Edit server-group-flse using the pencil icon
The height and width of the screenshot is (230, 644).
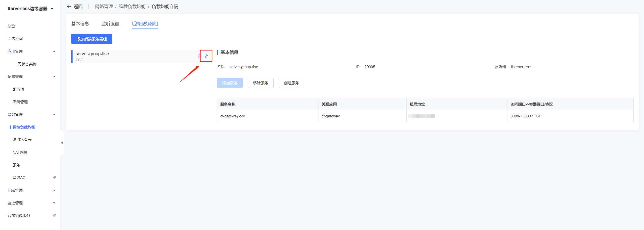207,56
